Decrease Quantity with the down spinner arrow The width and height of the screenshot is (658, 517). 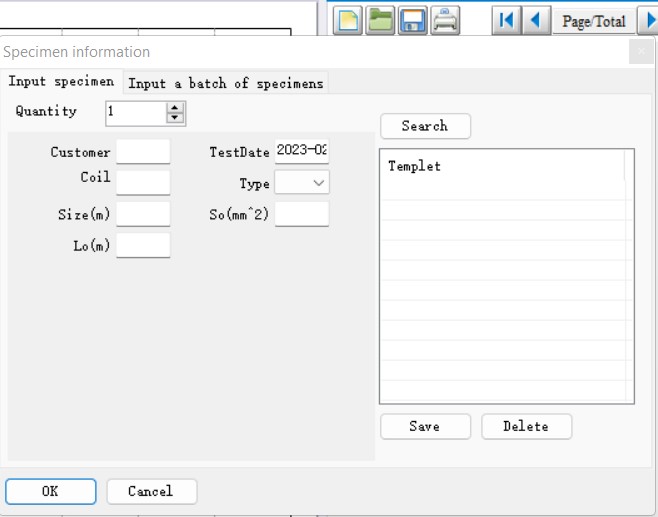click(175, 118)
